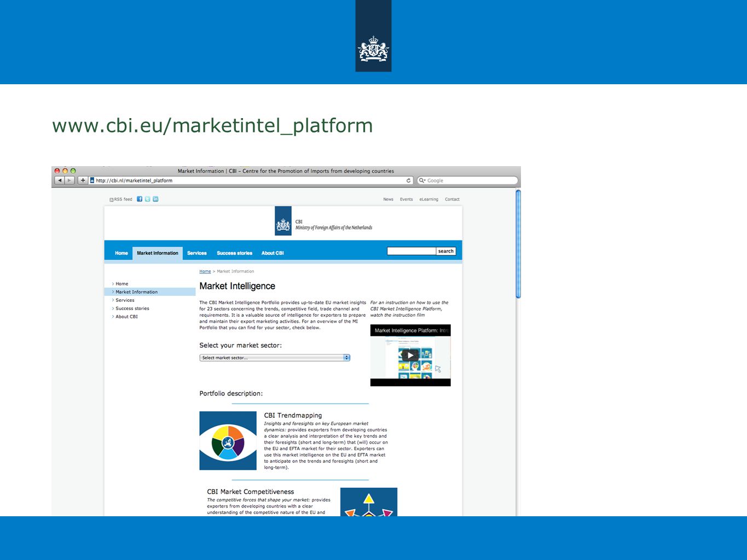Click the CBI Market Competitiveness title
Screen dimensions: 747x560
click(x=251, y=492)
